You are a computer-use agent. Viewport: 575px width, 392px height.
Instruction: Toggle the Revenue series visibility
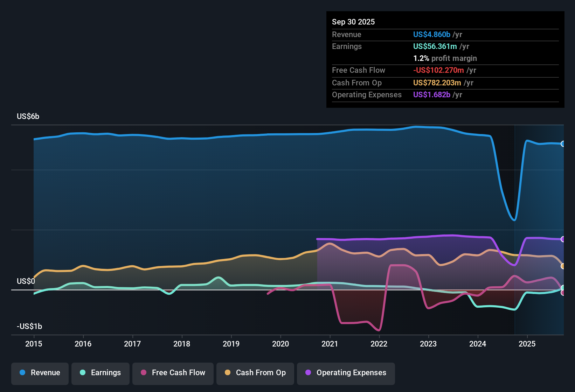pyautogui.click(x=40, y=373)
